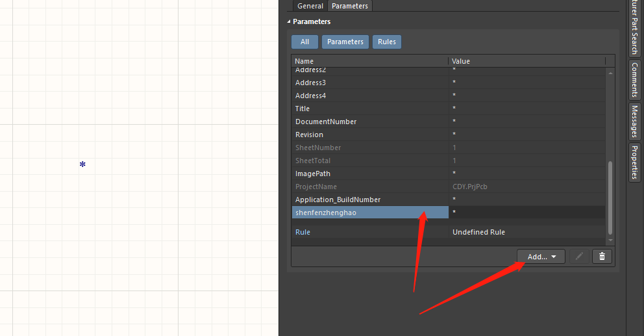Image resolution: width=644 pixels, height=336 pixels.
Task: Click the scrollbar down arrow
Action: tap(610, 240)
